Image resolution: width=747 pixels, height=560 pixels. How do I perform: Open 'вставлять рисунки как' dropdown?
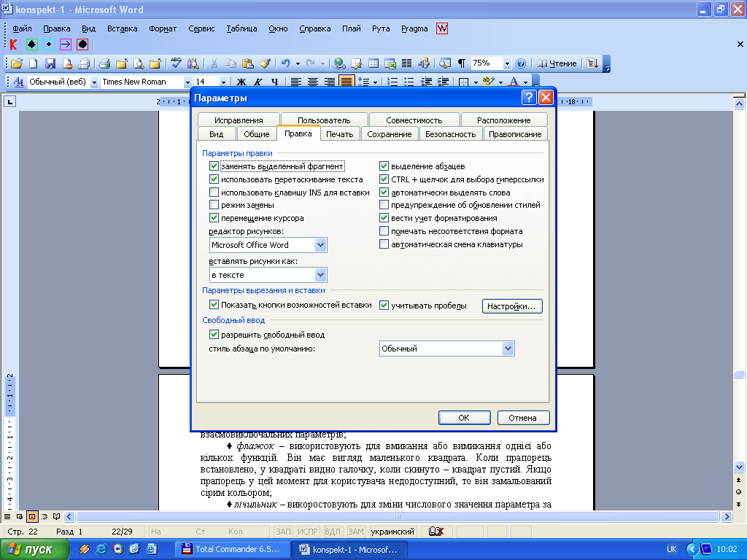coord(321,275)
